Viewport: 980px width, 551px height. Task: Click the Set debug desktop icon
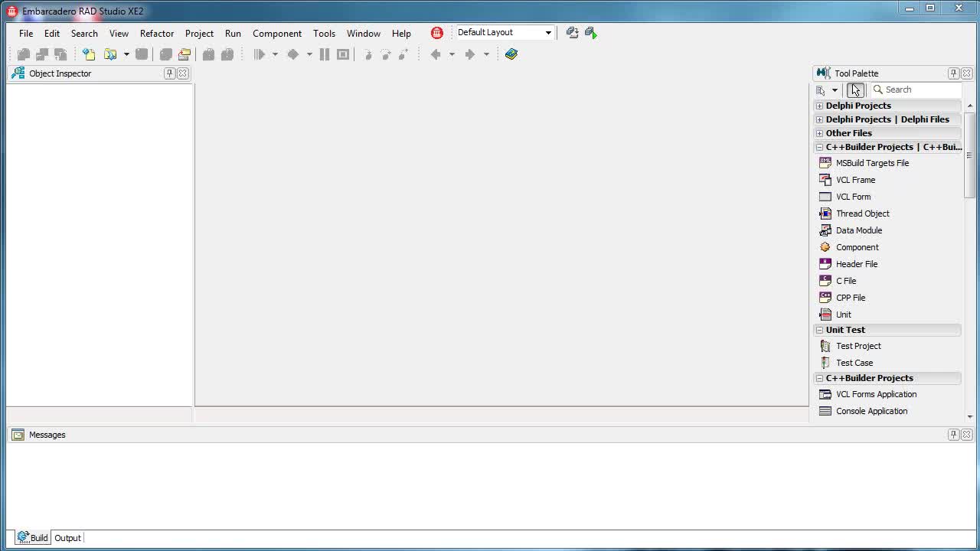point(590,32)
